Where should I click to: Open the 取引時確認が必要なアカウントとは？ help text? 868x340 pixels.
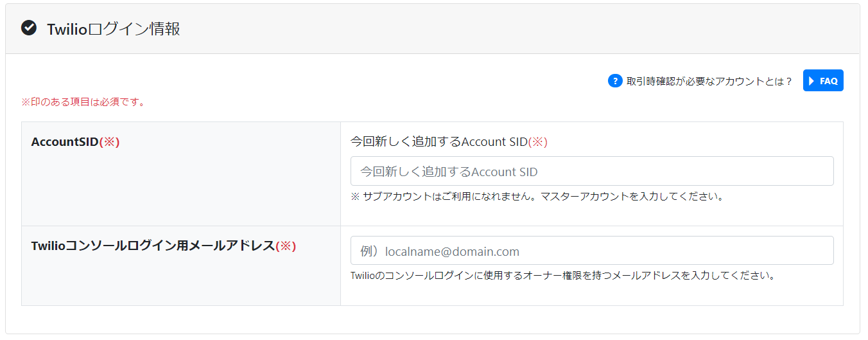pos(709,82)
